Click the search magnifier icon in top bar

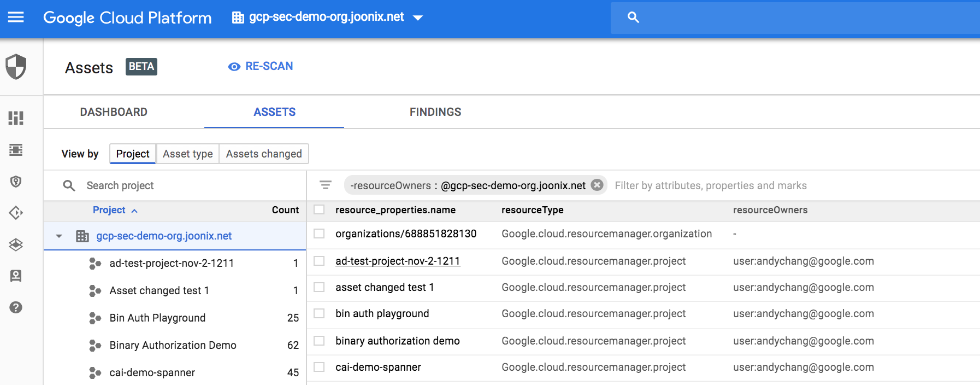click(633, 17)
